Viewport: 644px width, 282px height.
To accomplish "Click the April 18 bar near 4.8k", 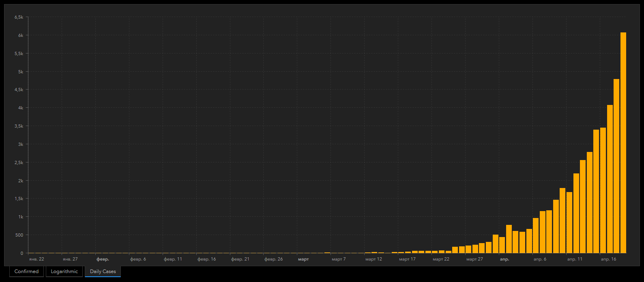I will point(616,166).
